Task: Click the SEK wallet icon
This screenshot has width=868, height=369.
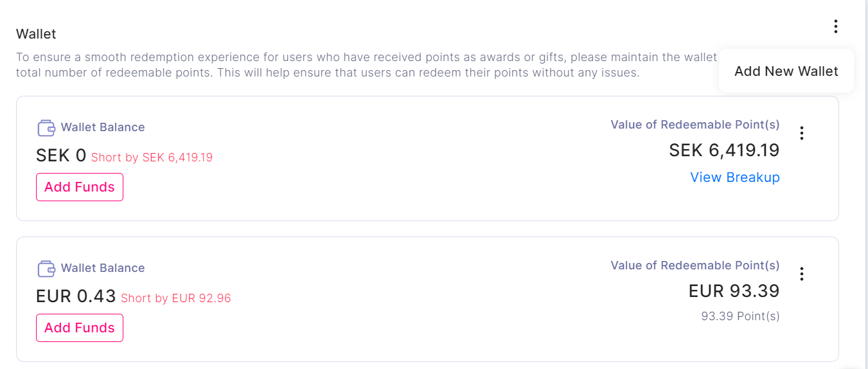Action: tap(46, 128)
